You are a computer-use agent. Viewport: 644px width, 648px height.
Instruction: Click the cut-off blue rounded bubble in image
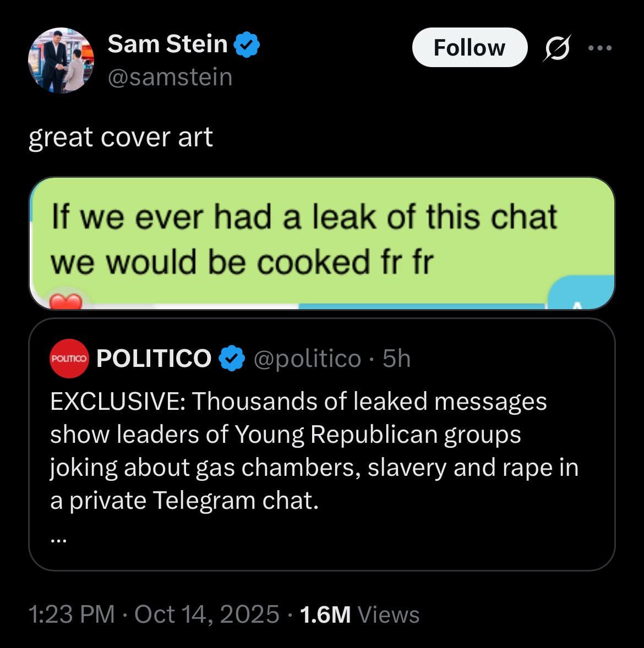pyautogui.click(x=581, y=294)
